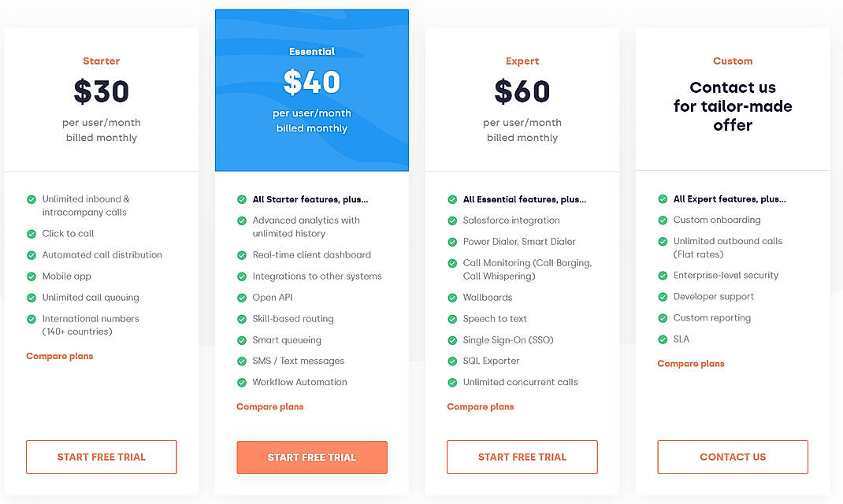
Task: Click the green checkmark beside Wallboards
Action: (x=452, y=298)
